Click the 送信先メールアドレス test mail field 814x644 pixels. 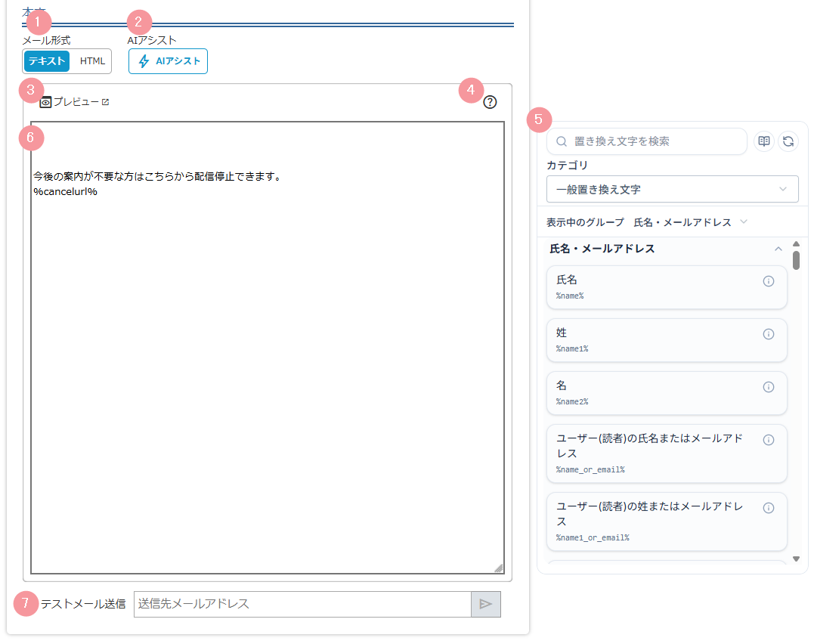pos(302,604)
